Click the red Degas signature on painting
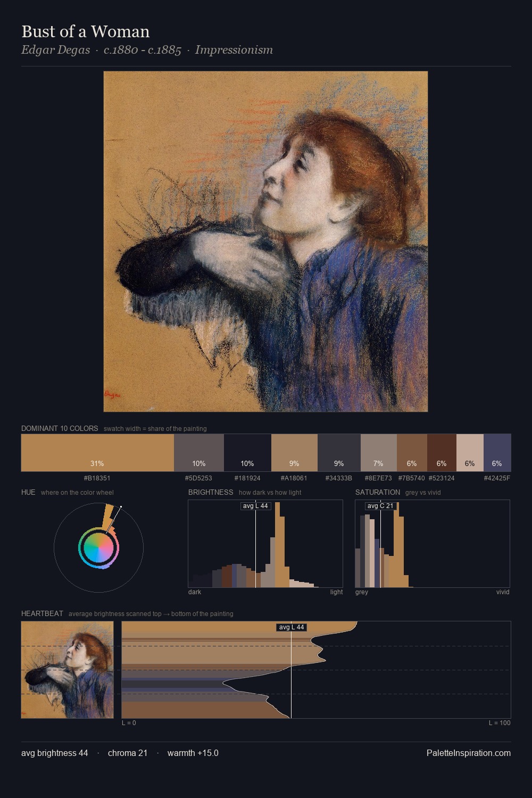The height and width of the screenshot is (798, 532). tap(112, 395)
